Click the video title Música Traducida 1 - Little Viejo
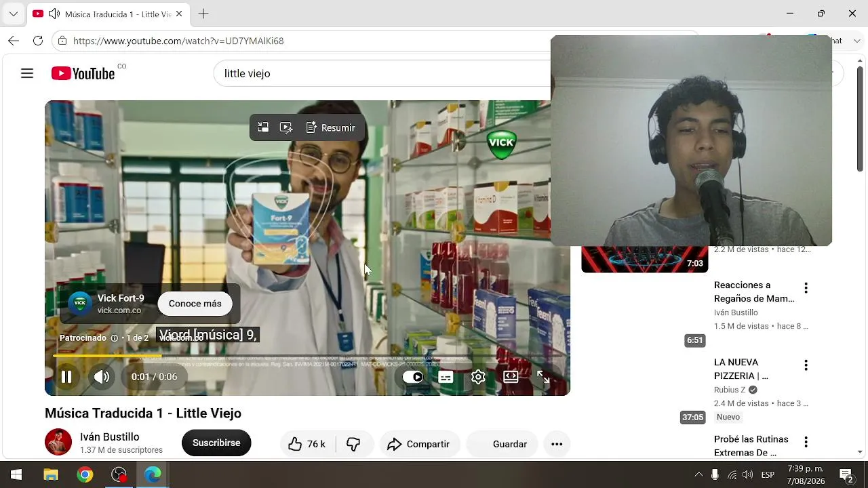The height and width of the screenshot is (488, 868). (x=143, y=413)
